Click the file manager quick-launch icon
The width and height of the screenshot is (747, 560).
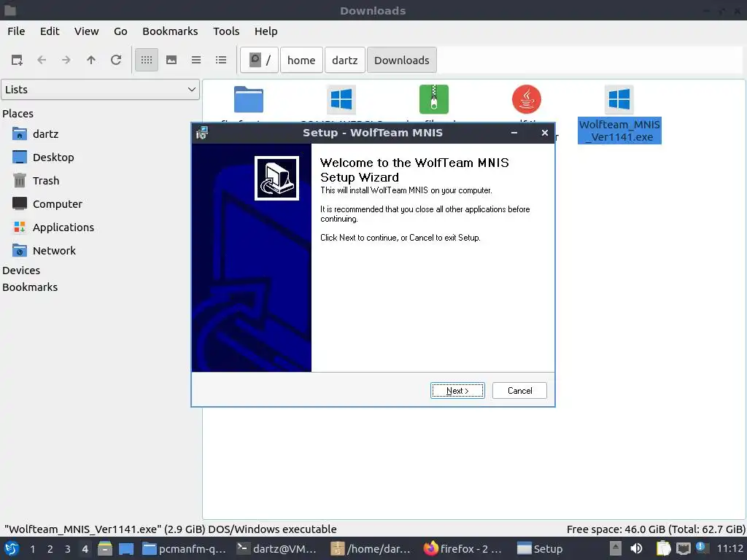105,548
